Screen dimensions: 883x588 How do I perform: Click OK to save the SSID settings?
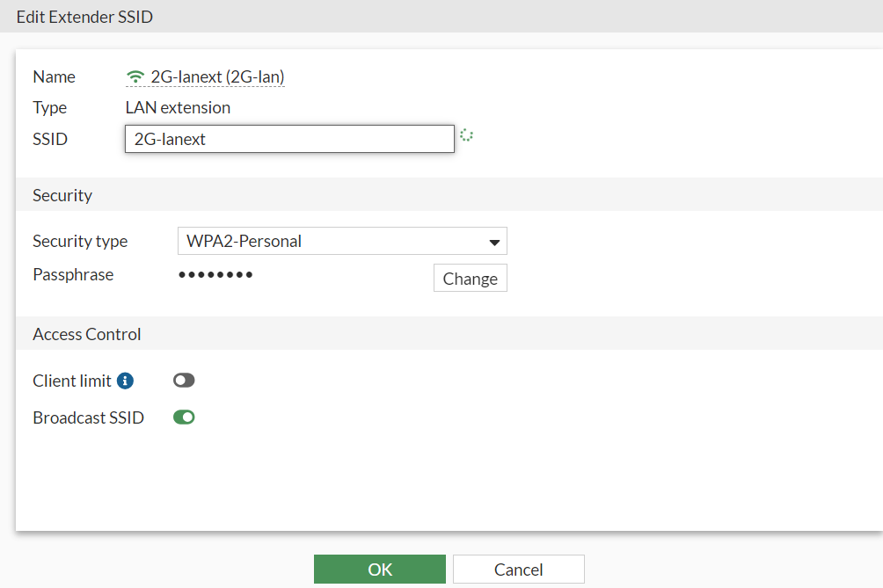pyautogui.click(x=379, y=569)
